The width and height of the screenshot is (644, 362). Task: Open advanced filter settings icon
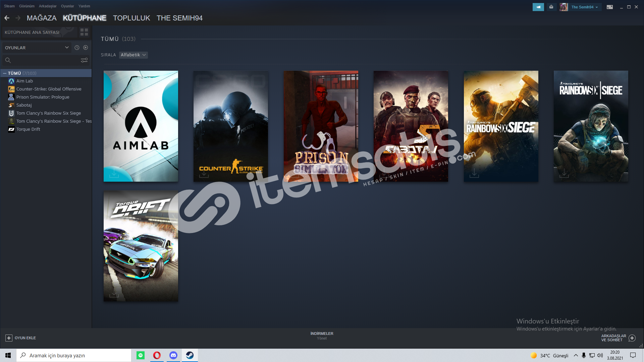tap(84, 60)
